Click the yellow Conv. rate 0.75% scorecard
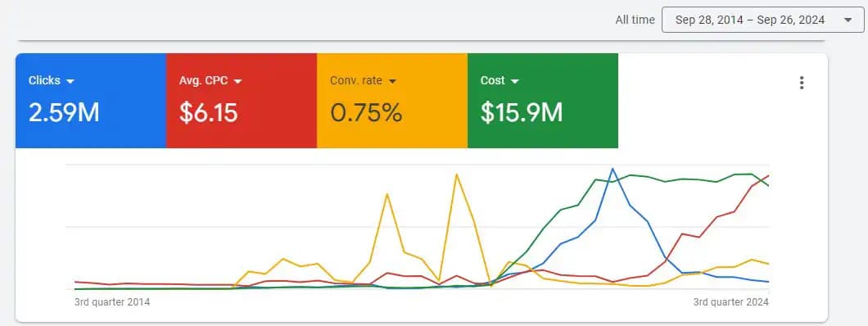The height and width of the screenshot is (326, 868). coord(392,101)
